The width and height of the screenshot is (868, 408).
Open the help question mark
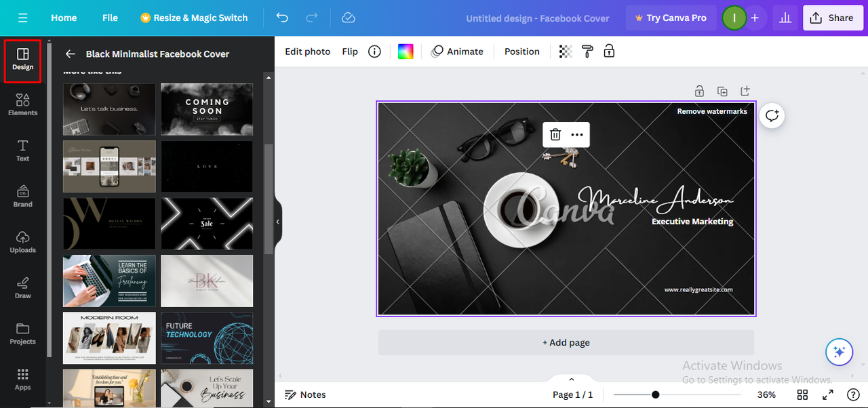coord(853,394)
